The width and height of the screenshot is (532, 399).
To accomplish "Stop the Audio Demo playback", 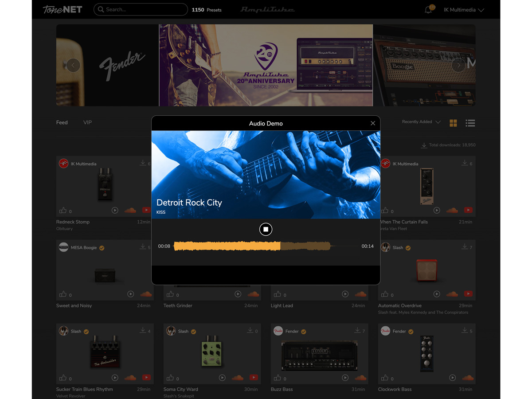I will click(x=266, y=229).
